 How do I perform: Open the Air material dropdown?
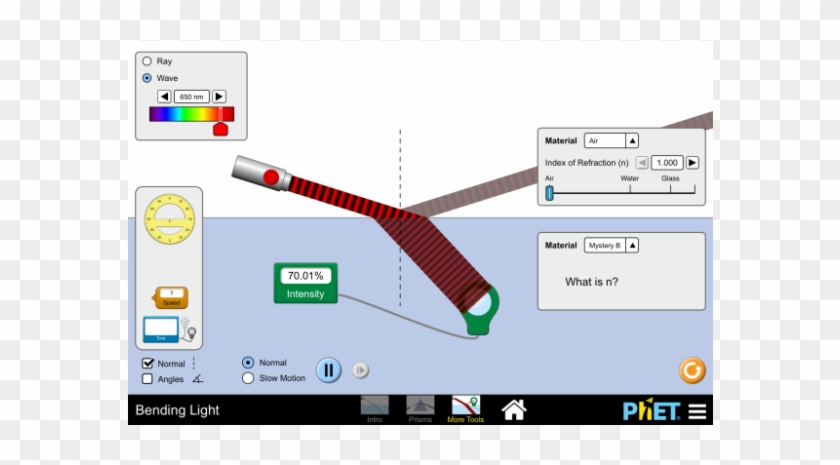click(x=611, y=140)
